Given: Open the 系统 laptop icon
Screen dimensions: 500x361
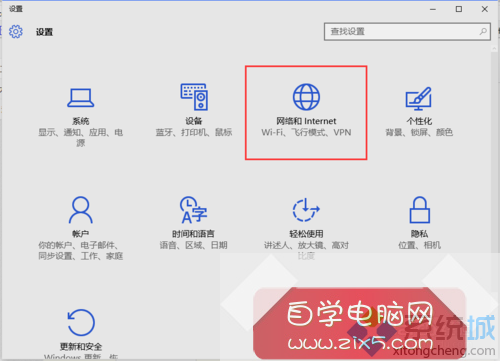Looking at the screenshot, I should [81, 98].
